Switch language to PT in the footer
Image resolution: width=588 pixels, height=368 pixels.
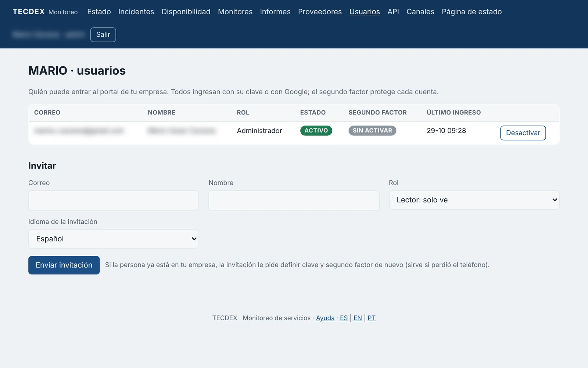pos(372,318)
